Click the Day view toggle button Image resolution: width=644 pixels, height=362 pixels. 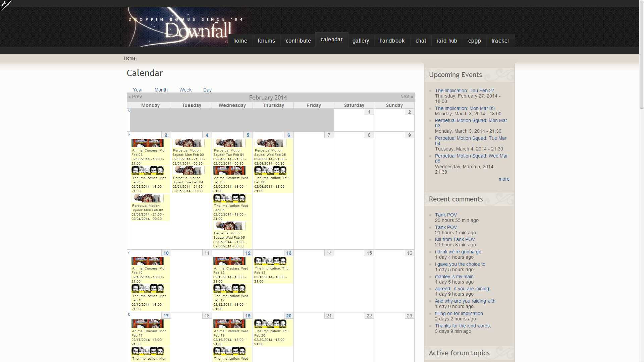pyautogui.click(x=207, y=90)
